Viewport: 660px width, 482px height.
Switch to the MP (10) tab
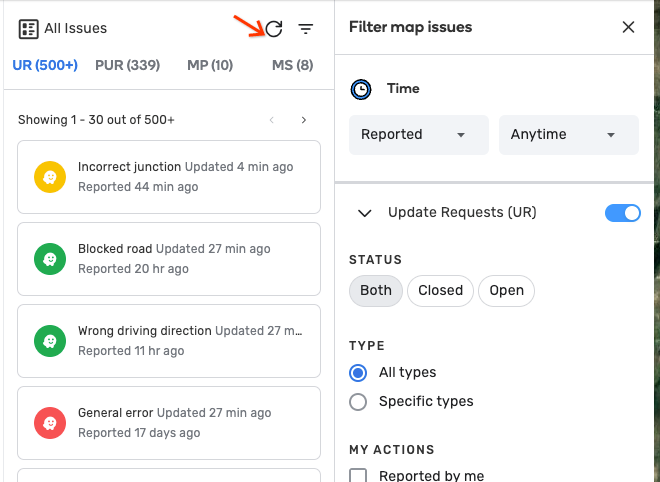click(x=210, y=66)
